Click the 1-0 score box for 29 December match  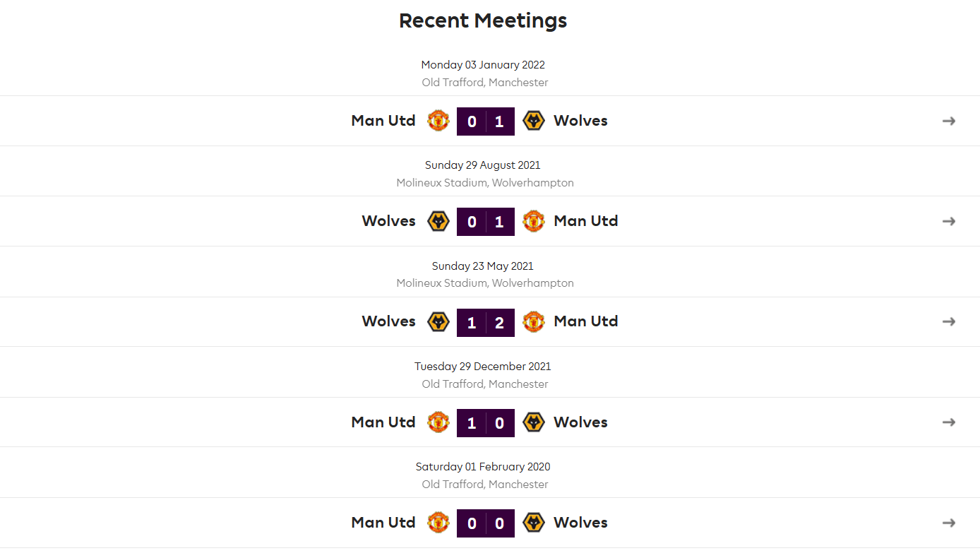click(x=486, y=423)
